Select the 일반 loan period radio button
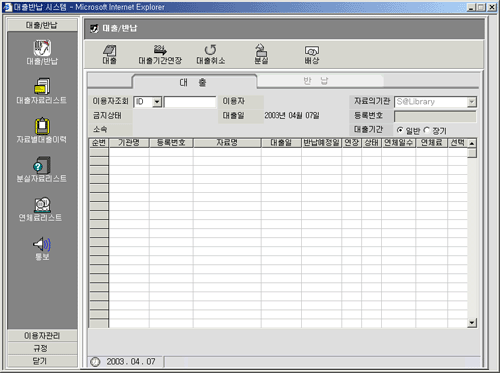Viewport: 500px width, 373px height. click(x=400, y=130)
